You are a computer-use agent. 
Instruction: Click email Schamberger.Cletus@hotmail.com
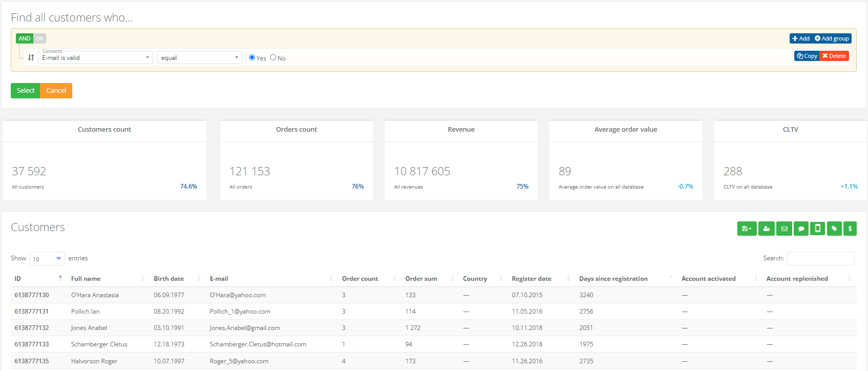coord(258,344)
